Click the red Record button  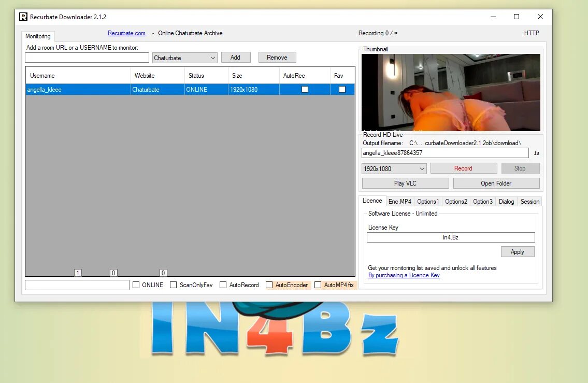tap(464, 168)
